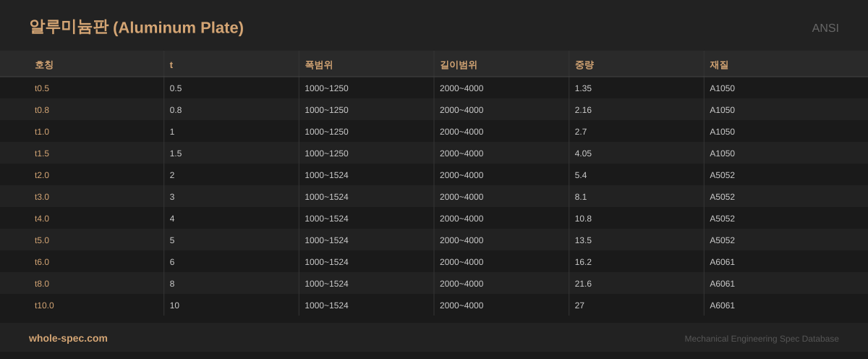Click 1000~1250 width in t1.5 row
Screen dimensions: 868x359
pos(326,153)
